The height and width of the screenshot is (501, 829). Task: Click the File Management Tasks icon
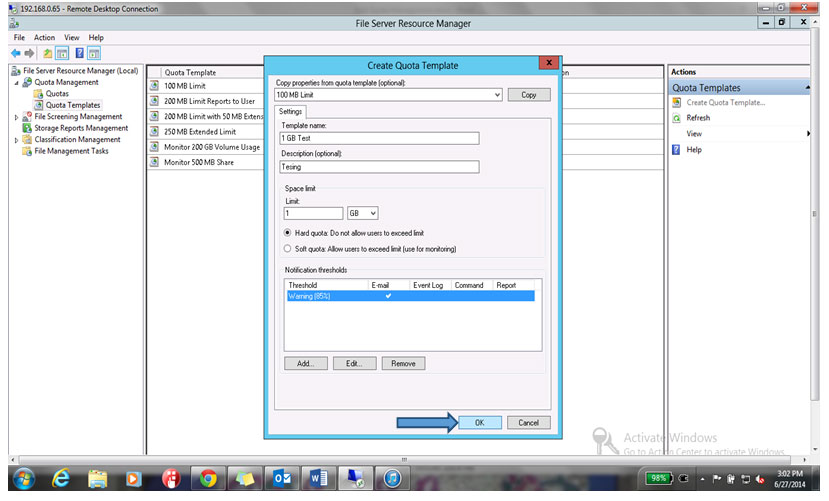(27, 151)
